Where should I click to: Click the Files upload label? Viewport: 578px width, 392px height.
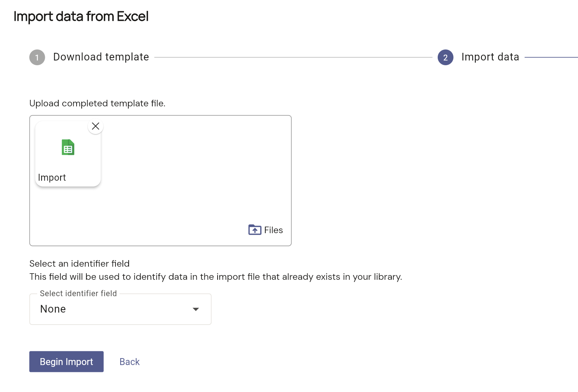(x=273, y=230)
